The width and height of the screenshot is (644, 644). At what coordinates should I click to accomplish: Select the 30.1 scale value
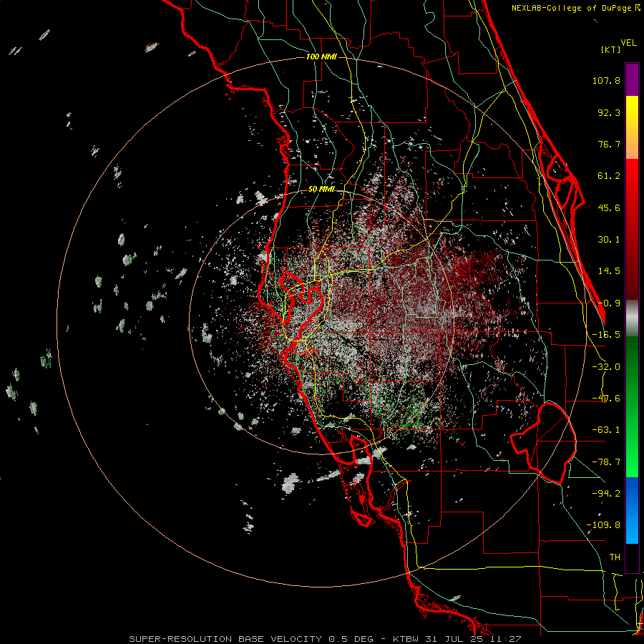pyautogui.click(x=609, y=240)
